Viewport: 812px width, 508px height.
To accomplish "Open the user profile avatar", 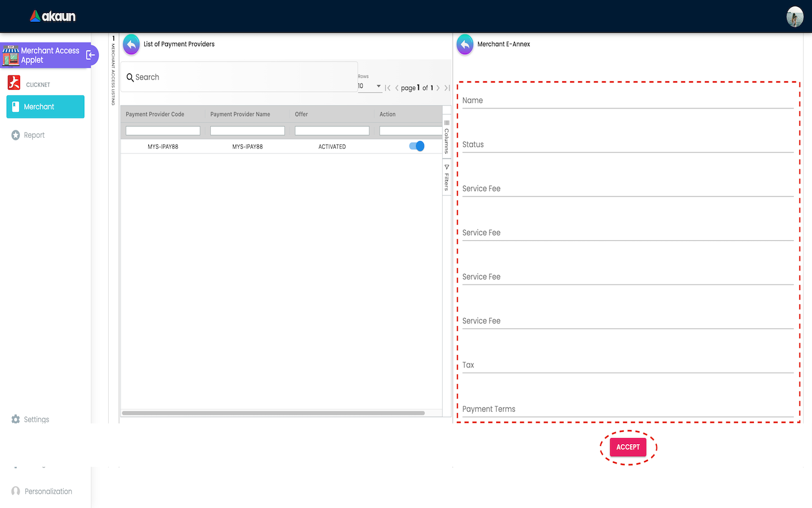I will click(x=795, y=16).
